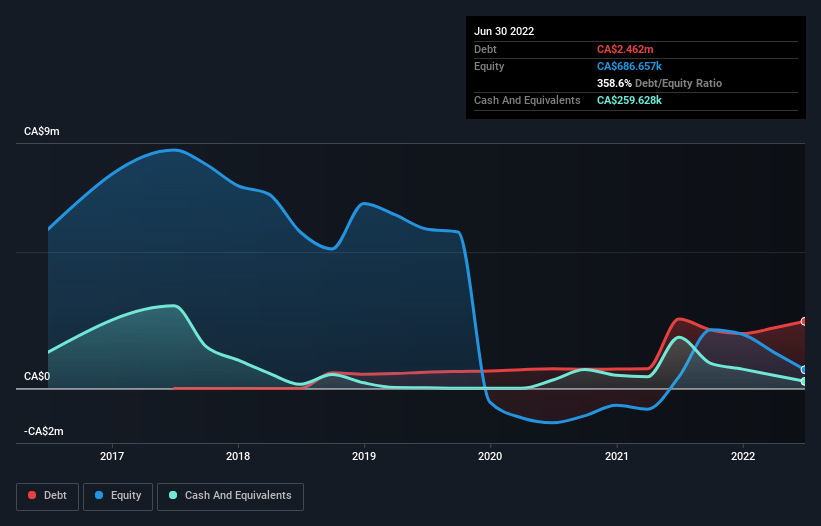Screen dimensions: 821x526
Task: Click the Equity row label in tooltip
Action: click(489, 66)
